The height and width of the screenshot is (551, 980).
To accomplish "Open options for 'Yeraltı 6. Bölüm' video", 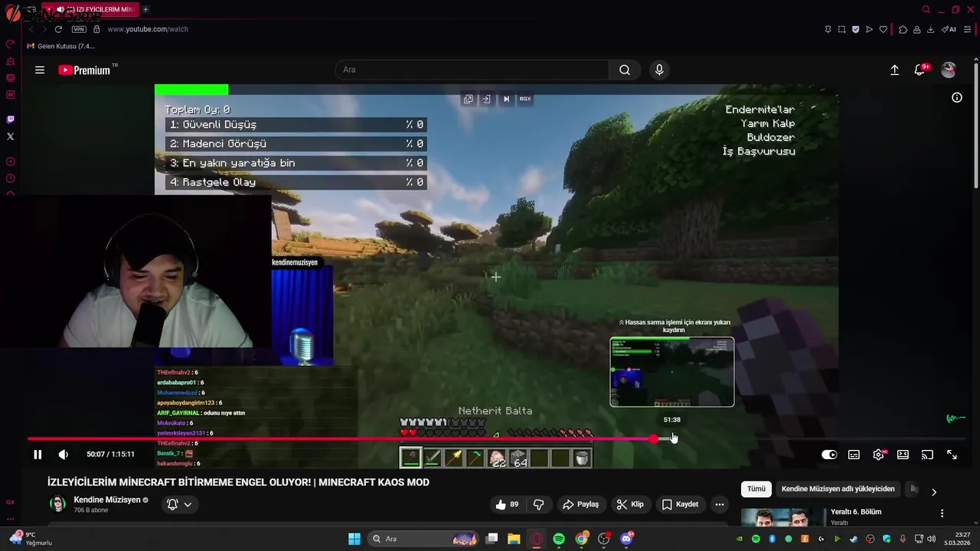I will tap(942, 514).
